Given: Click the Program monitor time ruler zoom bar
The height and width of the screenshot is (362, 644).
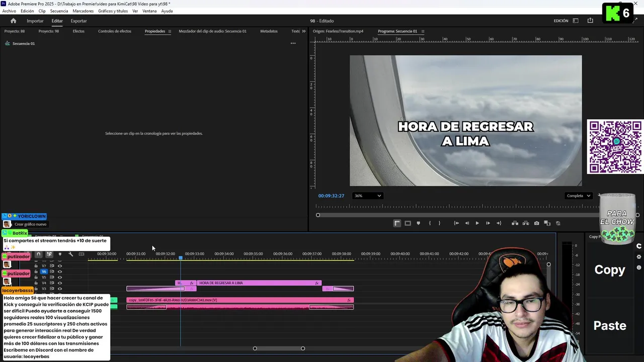Looking at the screenshot, I should 477,215.
